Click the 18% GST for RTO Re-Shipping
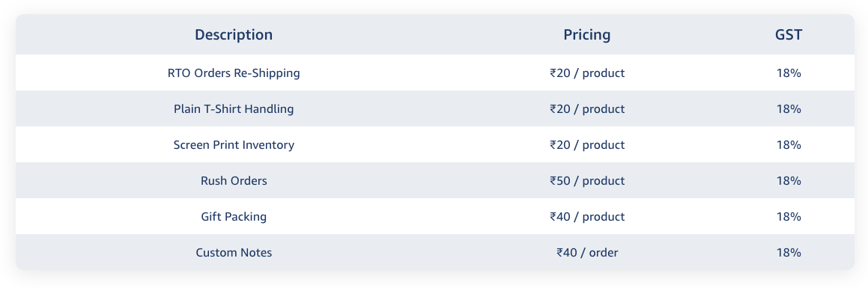 coord(789,73)
